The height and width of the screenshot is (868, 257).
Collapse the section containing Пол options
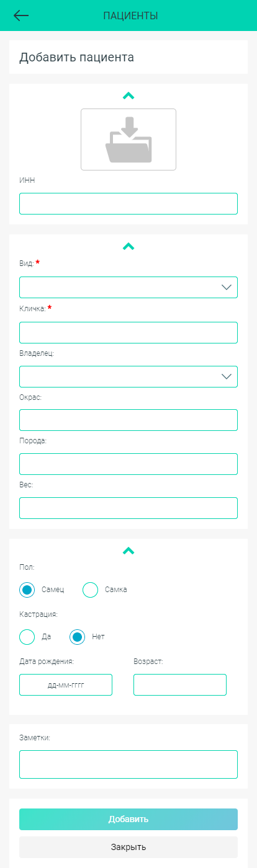pyautogui.click(x=128, y=551)
